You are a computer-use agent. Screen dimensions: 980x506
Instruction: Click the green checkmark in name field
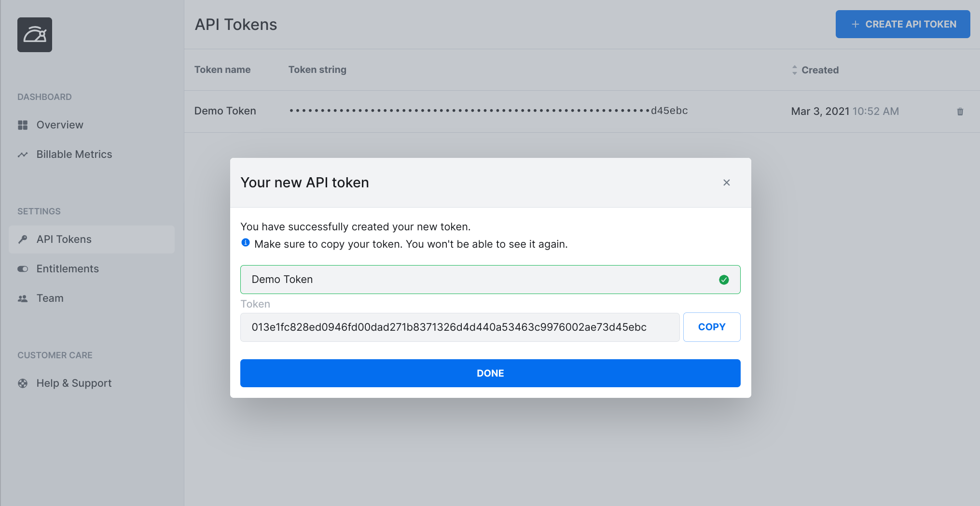[724, 280]
